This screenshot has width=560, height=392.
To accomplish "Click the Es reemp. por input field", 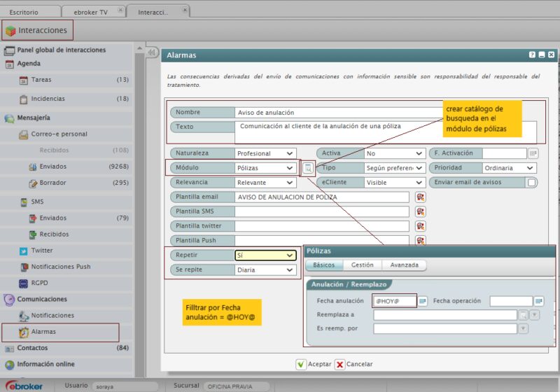I will click(445, 328).
